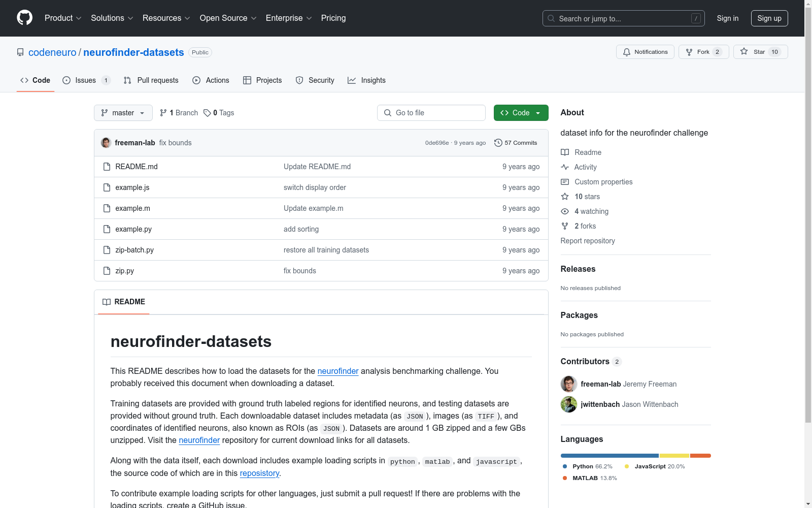
Task: Click the book icon in README tab header
Action: (107, 302)
